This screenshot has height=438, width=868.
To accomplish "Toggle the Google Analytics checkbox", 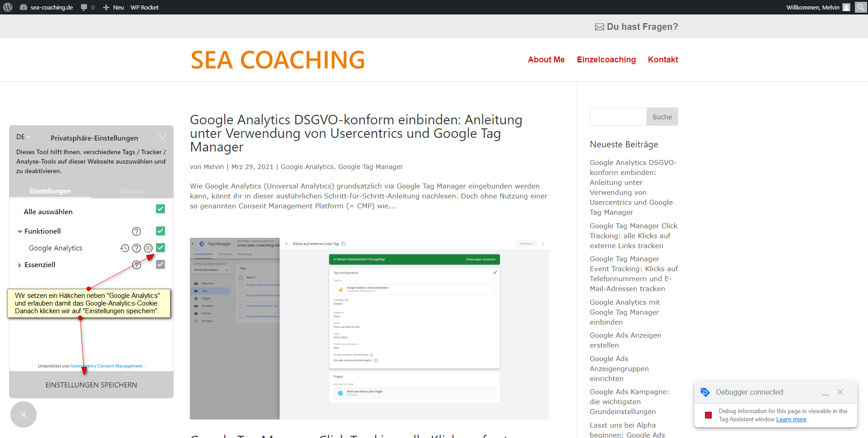I will click(x=160, y=248).
